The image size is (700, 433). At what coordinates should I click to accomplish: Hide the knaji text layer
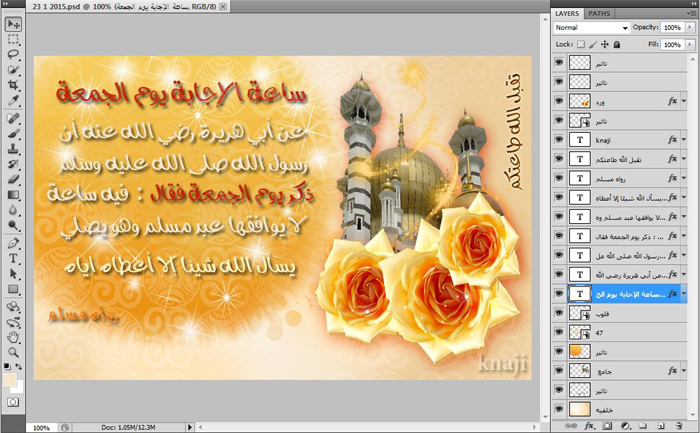point(558,140)
